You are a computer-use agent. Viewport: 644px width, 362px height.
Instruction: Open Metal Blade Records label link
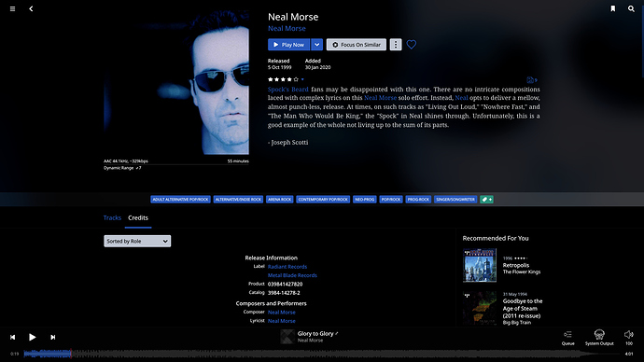[x=292, y=275]
